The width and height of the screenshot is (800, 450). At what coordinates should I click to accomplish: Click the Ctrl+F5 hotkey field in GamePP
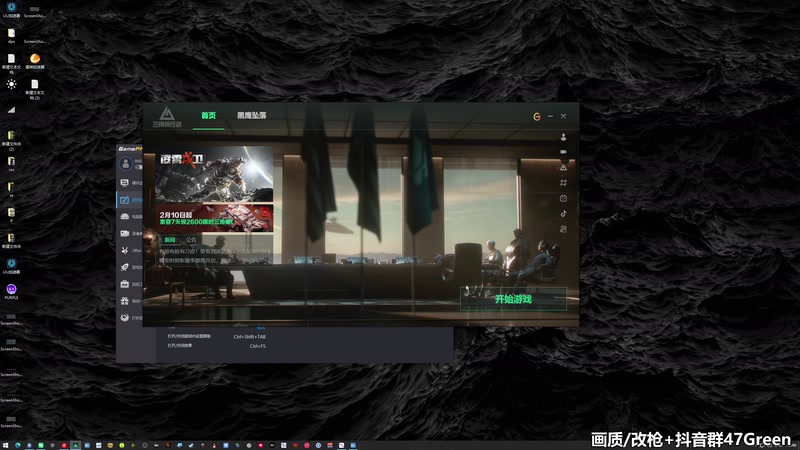coord(257,346)
